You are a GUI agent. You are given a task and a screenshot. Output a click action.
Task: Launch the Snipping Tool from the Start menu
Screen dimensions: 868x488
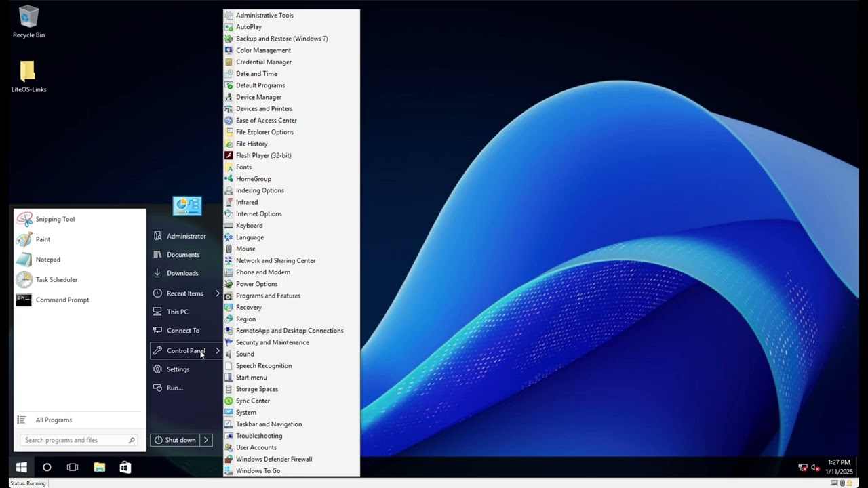tap(80, 219)
